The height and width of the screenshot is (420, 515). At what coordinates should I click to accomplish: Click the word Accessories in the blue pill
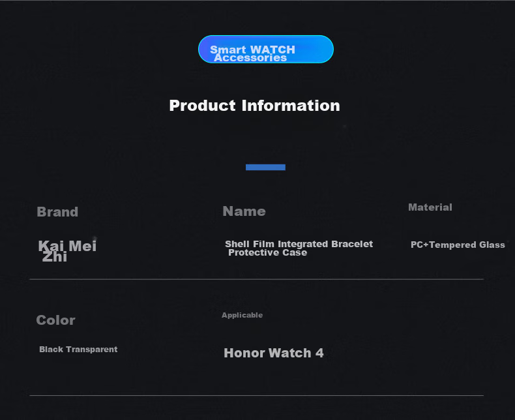250,58
